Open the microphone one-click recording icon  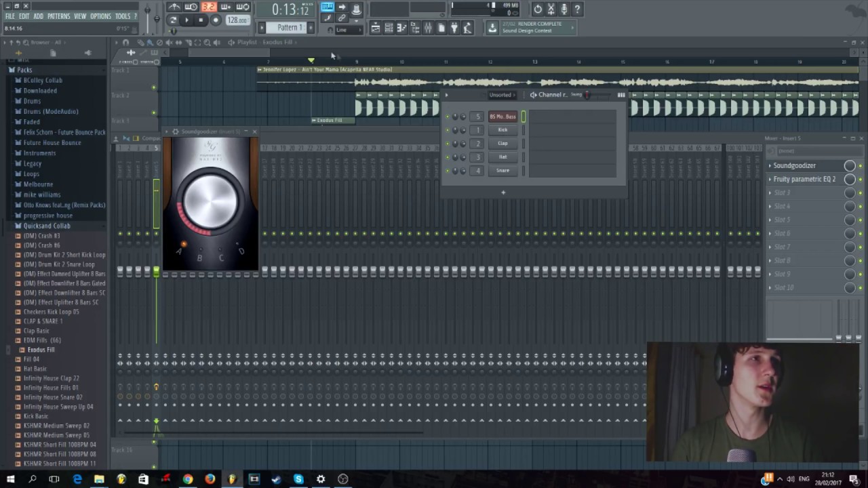(x=564, y=9)
